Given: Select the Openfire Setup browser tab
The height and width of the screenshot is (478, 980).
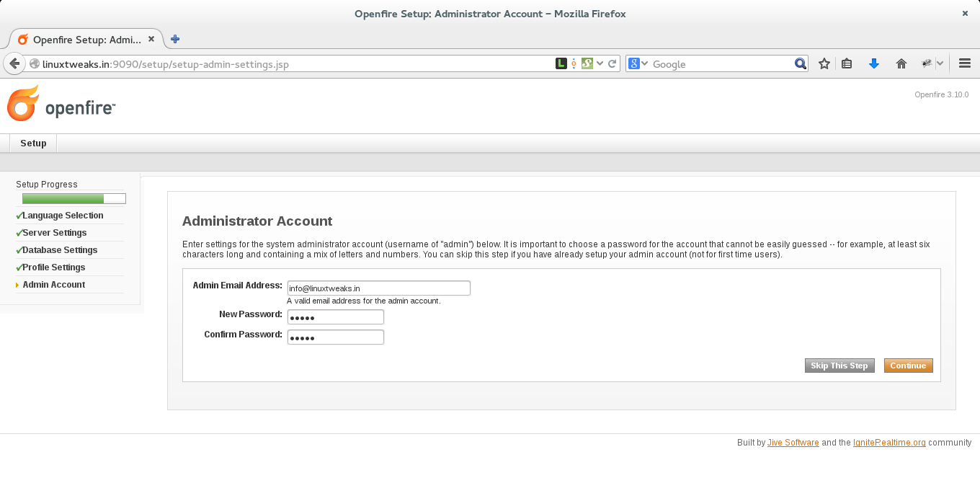Looking at the screenshot, I should coord(86,40).
